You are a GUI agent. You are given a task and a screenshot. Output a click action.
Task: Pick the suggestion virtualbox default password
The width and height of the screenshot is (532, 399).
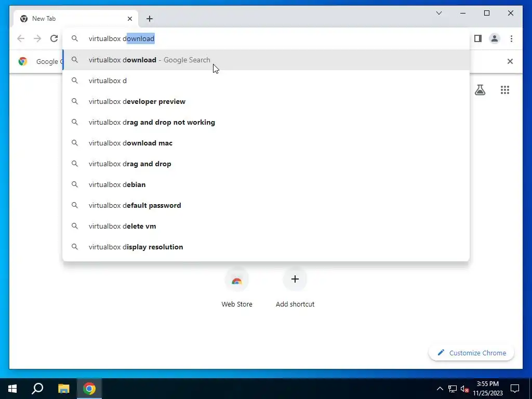point(267,205)
